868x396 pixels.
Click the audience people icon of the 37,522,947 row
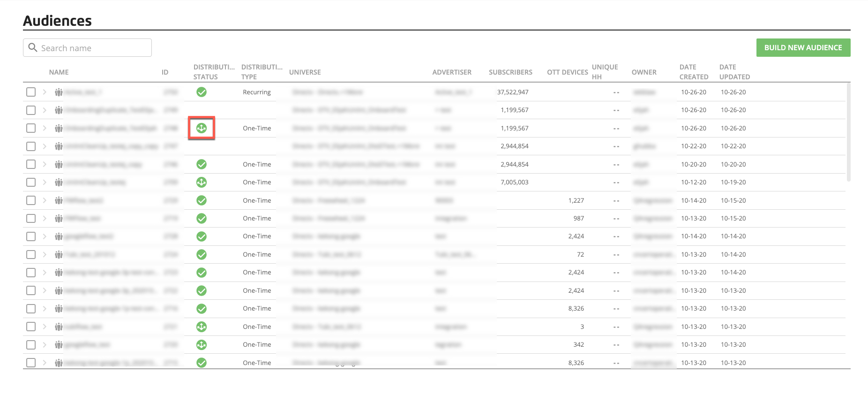(59, 92)
